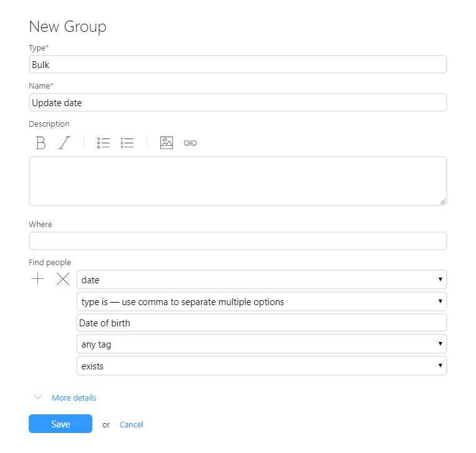Click the empty Where input field

point(238,241)
